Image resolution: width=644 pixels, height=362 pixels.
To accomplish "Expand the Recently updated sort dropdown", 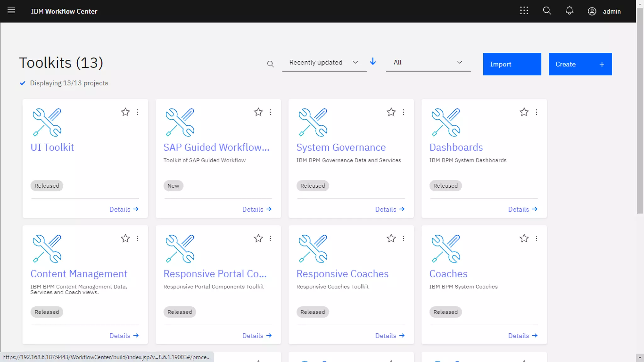I will pos(324,63).
